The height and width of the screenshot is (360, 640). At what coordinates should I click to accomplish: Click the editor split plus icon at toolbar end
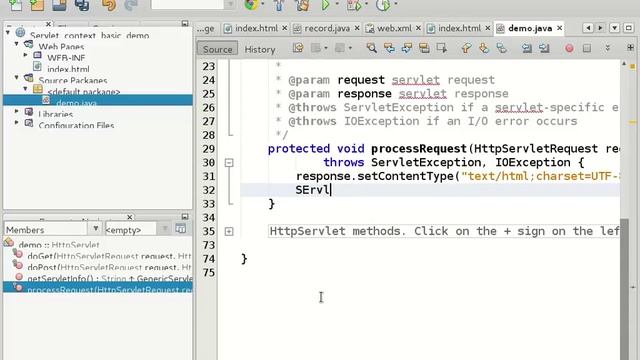click(x=630, y=48)
